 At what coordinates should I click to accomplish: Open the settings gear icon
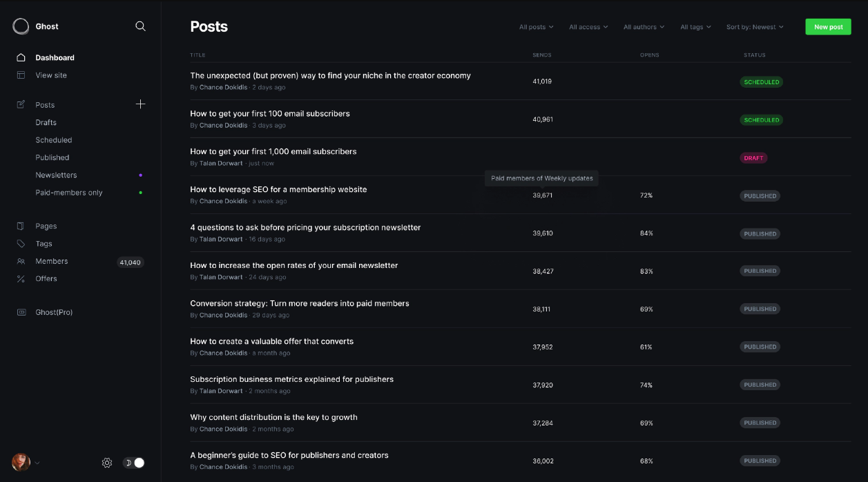click(x=106, y=463)
